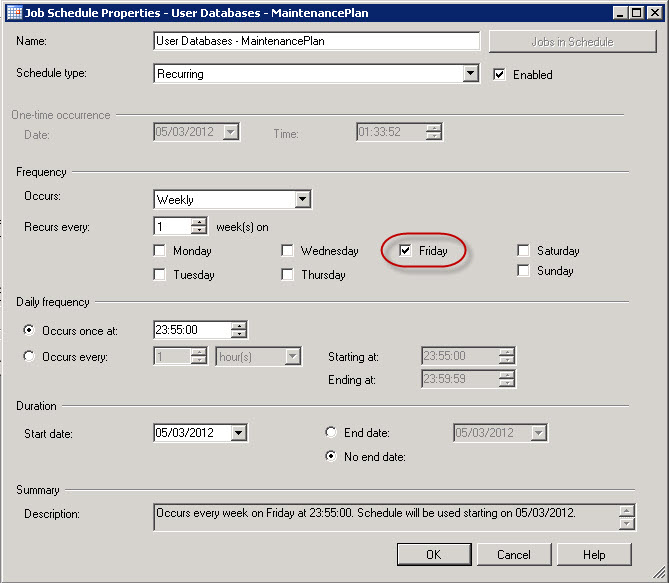Tick the Wednesday checkbox
This screenshot has width=669, height=583.
pyautogui.click(x=288, y=251)
